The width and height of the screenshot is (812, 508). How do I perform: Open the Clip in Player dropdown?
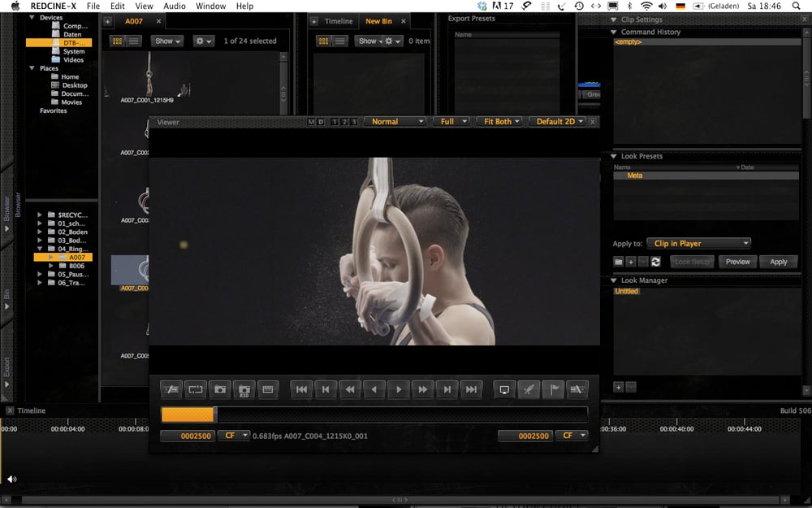pos(698,243)
